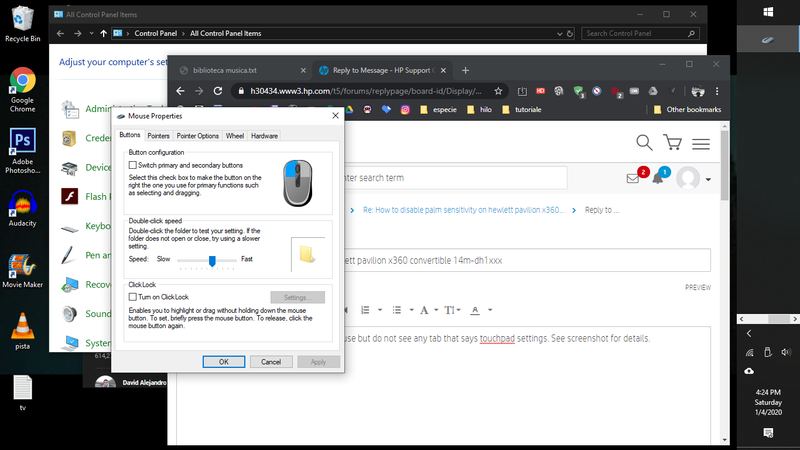
Task: Bookmark this page with the star icon
Action: pyautogui.click(x=498, y=91)
